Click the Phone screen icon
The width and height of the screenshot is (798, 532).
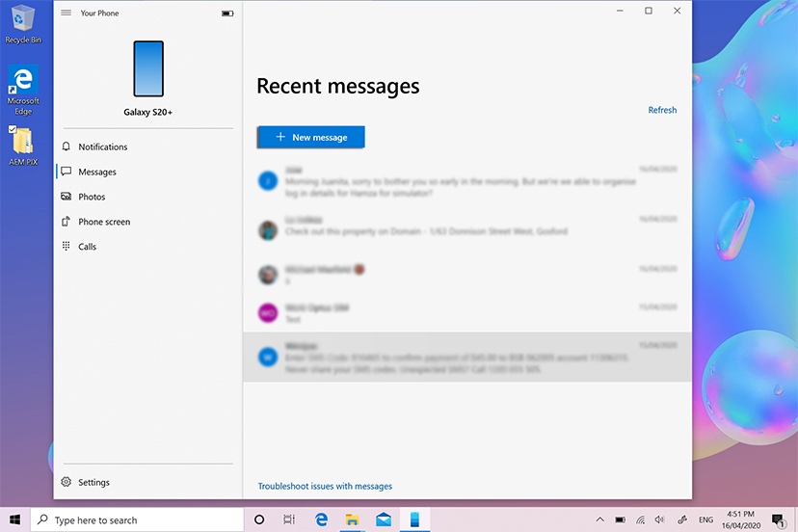click(x=66, y=221)
